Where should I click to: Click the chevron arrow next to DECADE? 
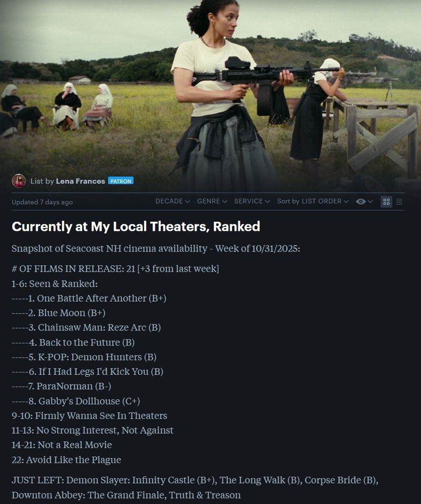[x=188, y=202]
